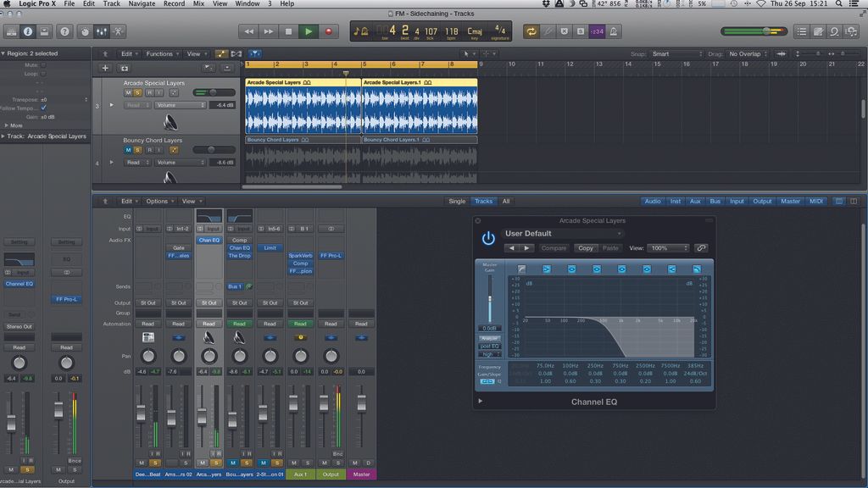The image size is (868, 488).
Task: Click the Record button in the transport
Action: point(329,30)
